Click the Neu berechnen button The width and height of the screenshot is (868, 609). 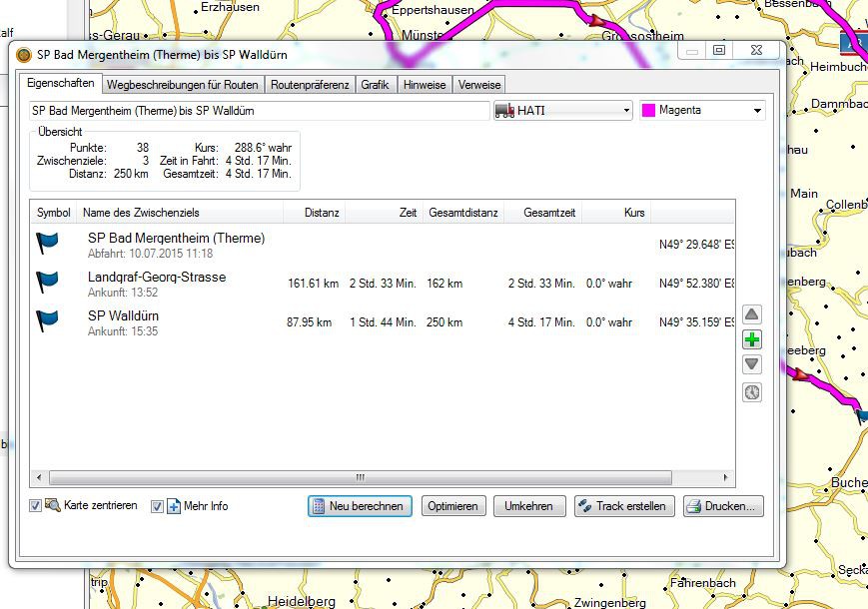pos(361,506)
